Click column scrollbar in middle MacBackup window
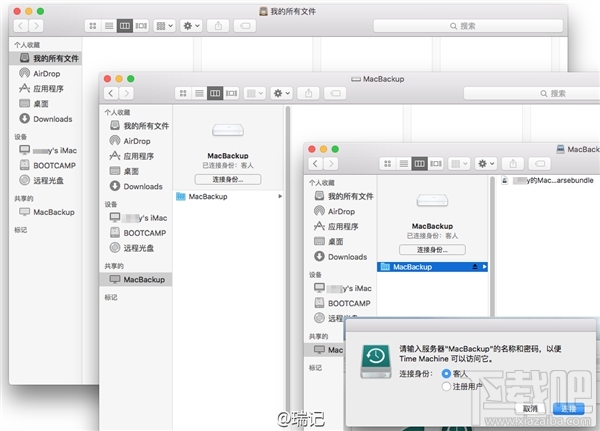The image size is (600, 431). (x=288, y=268)
